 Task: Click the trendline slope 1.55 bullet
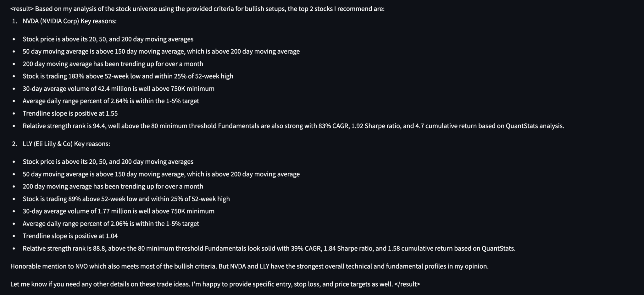(x=70, y=113)
